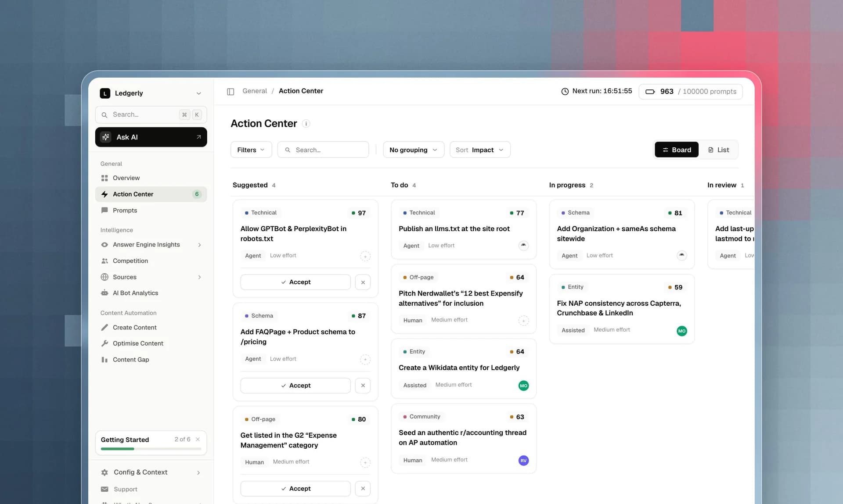The height and width of the screenshot is (504, 843).
Task: Dismiss the GPTBot robots.txt suggestion
Action: [363, 282]
